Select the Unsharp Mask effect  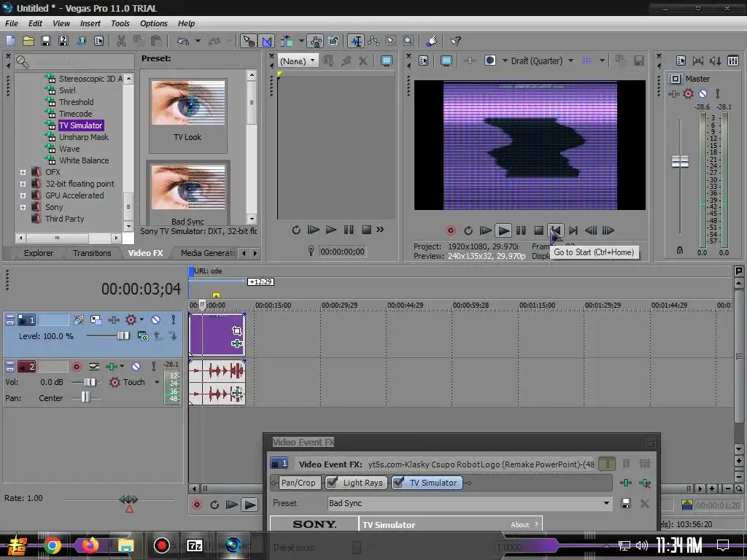click(x=83, y=137)
